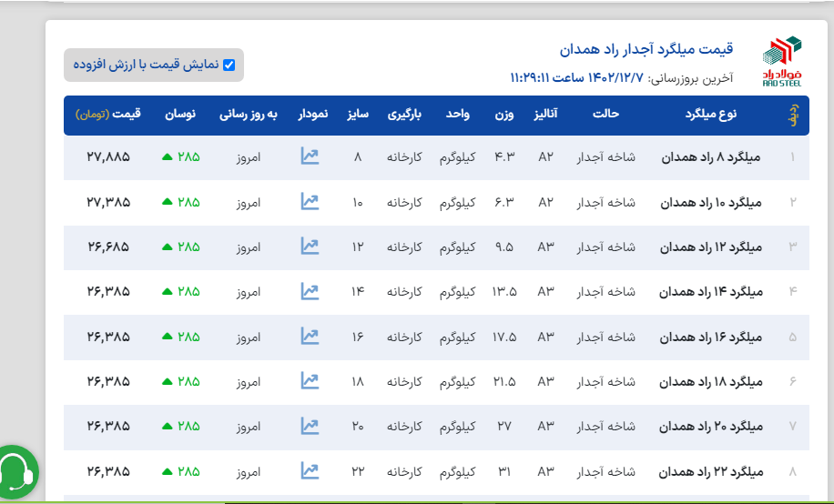The image size is (834, 504).
Task: Open the green headset support button
Action: point(17,473)
